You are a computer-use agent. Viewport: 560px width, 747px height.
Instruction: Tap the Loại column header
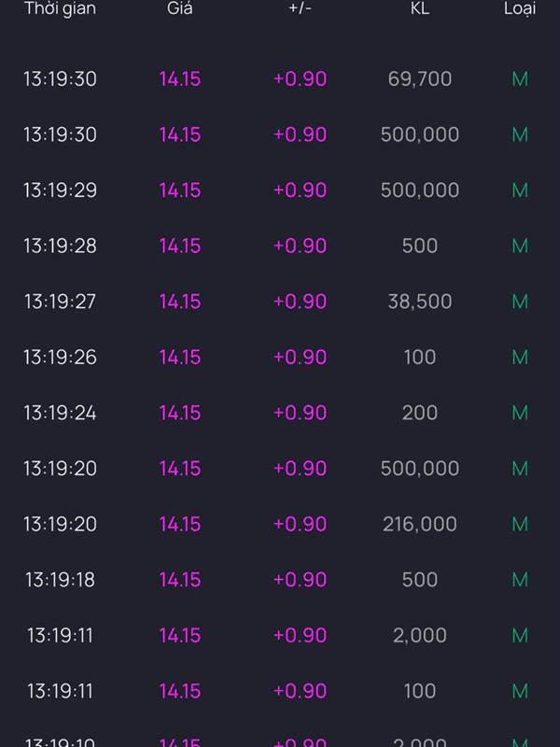click(520, 9)
